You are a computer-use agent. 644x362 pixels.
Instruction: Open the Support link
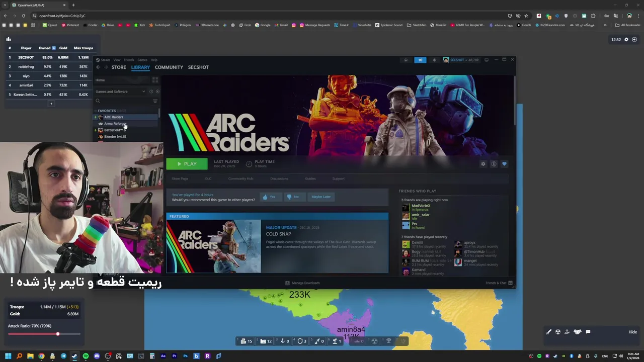pyautogui.click(x=338, y=178)
